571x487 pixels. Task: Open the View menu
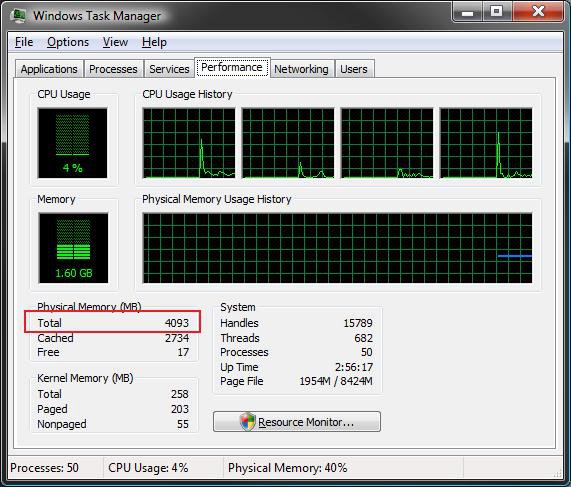115,42
